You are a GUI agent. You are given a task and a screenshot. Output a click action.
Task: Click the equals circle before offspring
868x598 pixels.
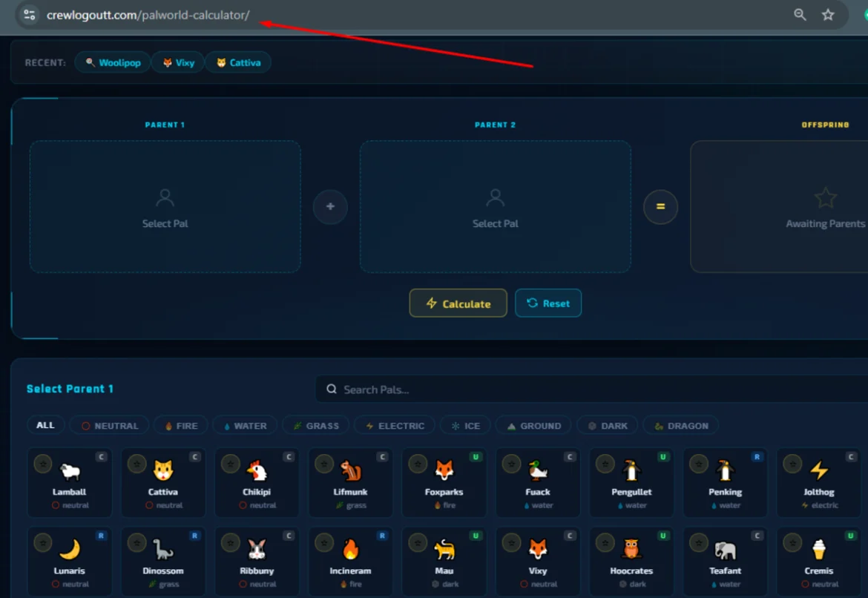coord(660,206)
